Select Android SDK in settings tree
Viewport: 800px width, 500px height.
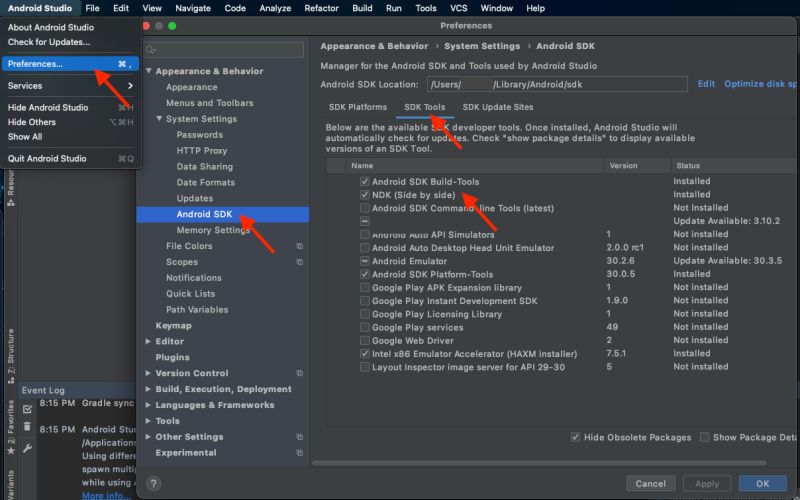click(x=223, y=214)
